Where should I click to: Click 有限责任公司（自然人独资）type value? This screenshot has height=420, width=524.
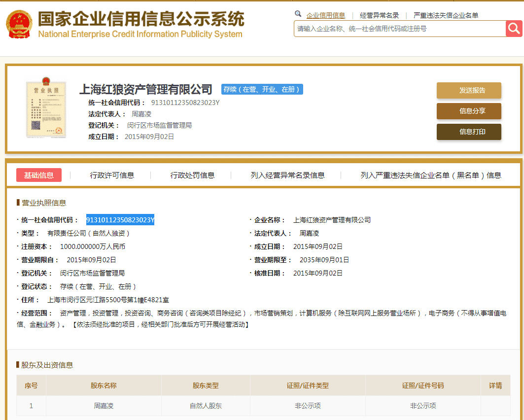pyautogui.click(x=88, y=233)
